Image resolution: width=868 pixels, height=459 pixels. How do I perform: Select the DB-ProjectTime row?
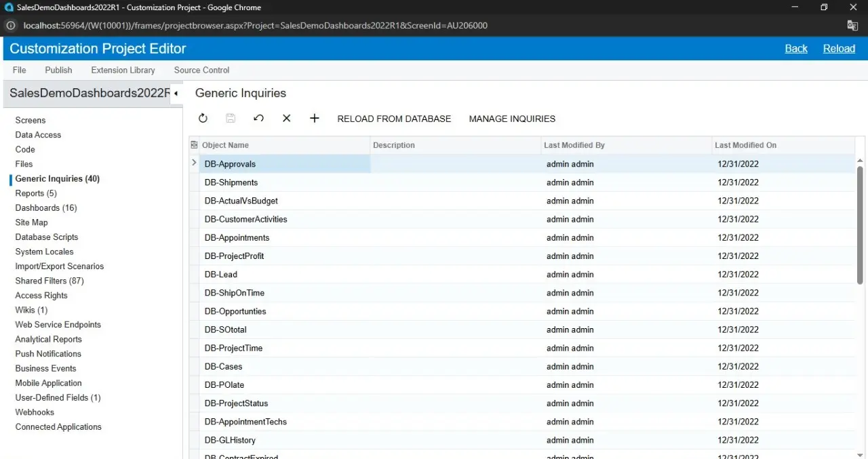[x=522, y=348]
